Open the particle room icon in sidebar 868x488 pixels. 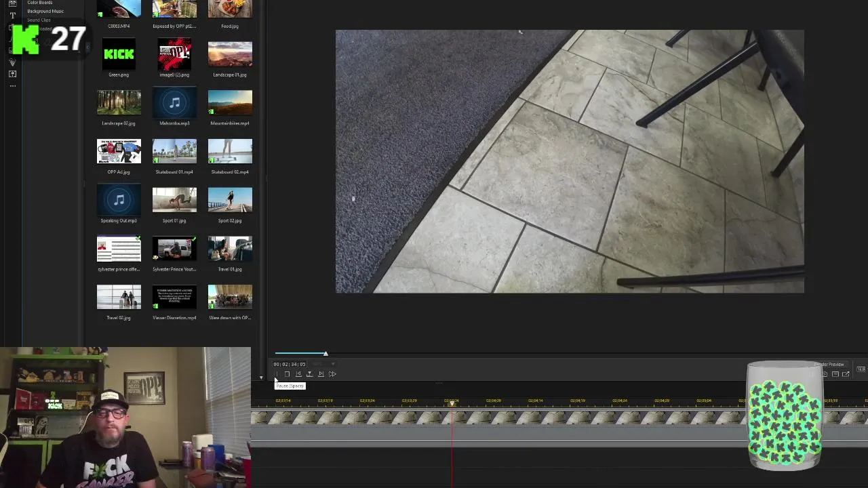click(x=12, y=62)
